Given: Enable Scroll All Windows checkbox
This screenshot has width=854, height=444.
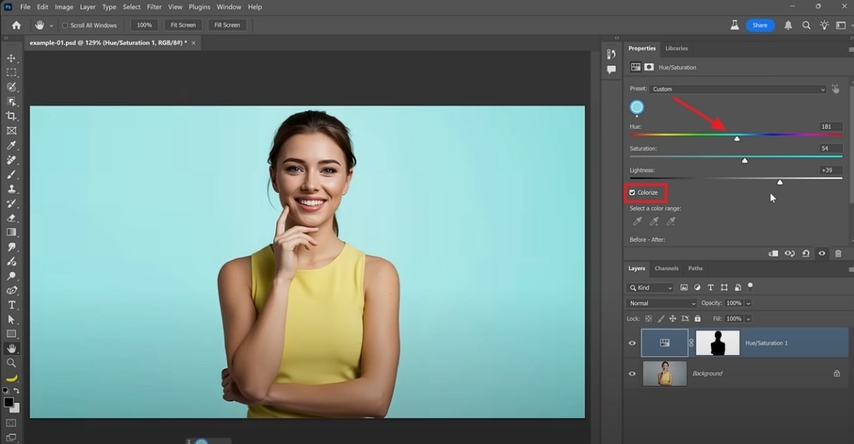Looking at the screenshot, I should [x=65, y=25].
